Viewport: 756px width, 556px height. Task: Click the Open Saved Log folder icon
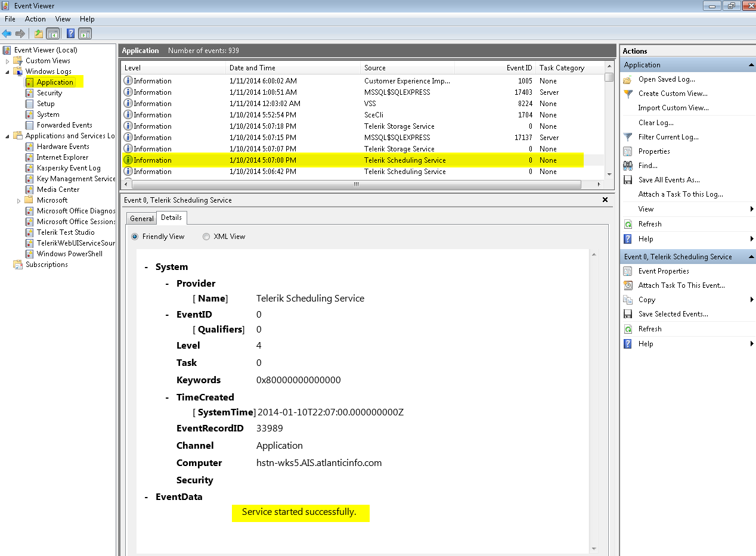click(x=628, y=80)
